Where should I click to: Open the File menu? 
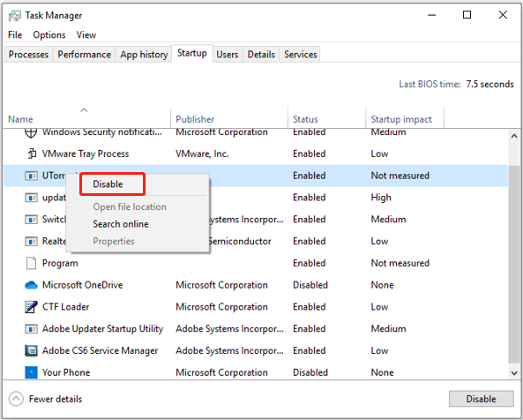coord(15,34)
